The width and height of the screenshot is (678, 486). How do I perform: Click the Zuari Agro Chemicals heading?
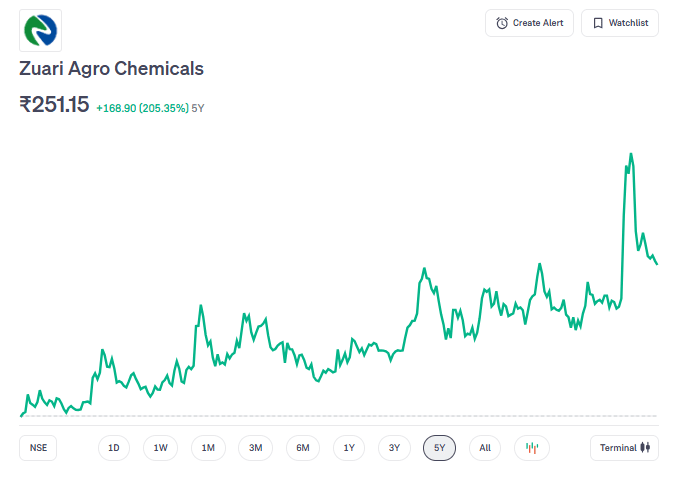112,69
